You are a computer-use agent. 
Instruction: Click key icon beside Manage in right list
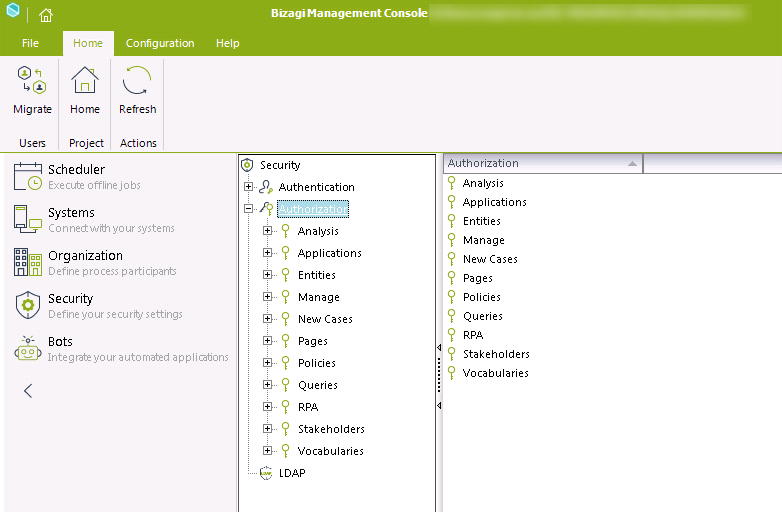(x=451, y=240)
